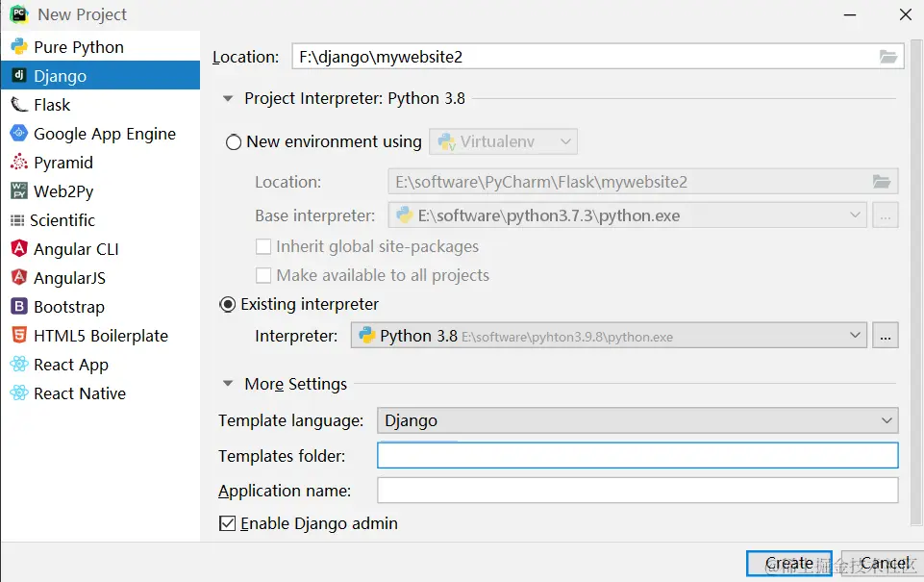Collapse the Project Interpreter section
Viewport: 924px width, 582px height.
228,98
